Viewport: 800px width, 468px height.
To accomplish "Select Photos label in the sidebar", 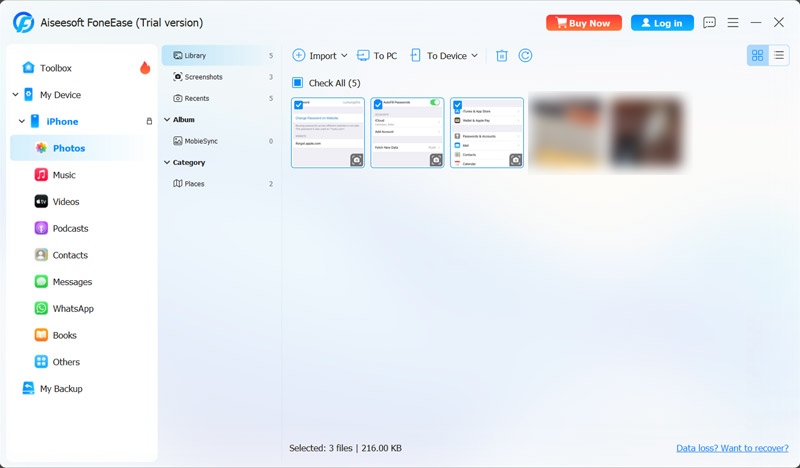I will 69,148.
